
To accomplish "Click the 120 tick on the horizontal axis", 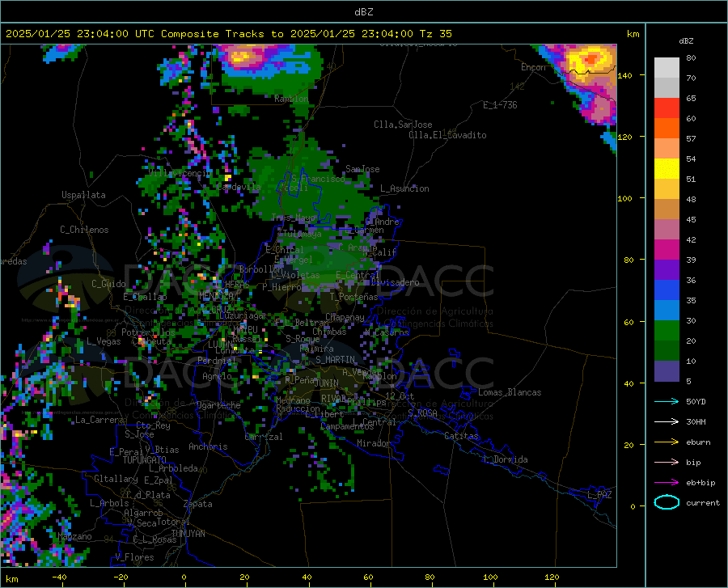I will click(x=552, y=577).
